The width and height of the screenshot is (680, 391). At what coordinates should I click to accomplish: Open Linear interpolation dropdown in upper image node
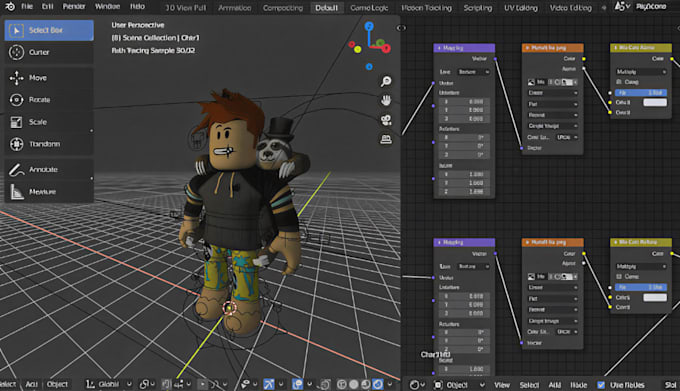click(x=552, y=93)
